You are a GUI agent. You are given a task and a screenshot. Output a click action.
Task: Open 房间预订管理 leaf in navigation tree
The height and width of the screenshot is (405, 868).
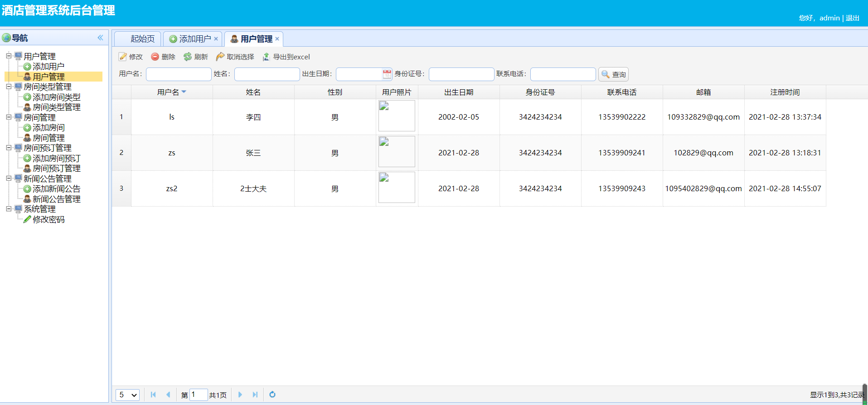click(x=56, y=169)
